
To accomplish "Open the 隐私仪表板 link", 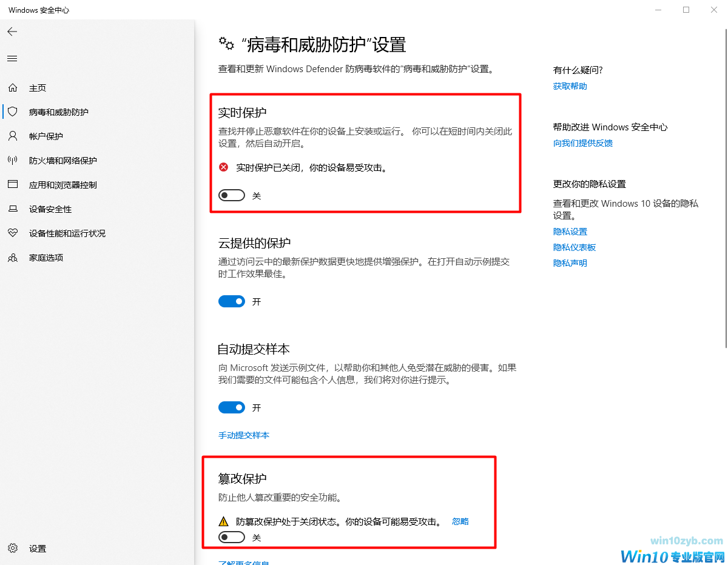I will (x=575, y=247).
